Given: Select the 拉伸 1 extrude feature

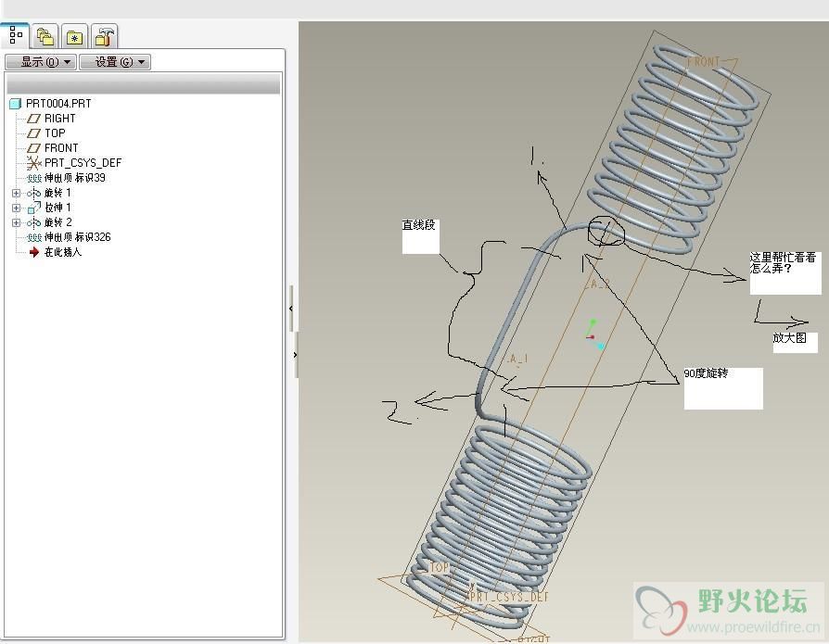Looking at the screenshot, I should click(x=49, y=207).
